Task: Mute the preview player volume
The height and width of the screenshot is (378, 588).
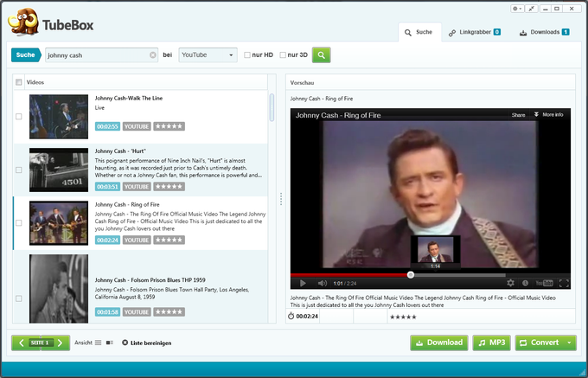Action: click(323, 284)
